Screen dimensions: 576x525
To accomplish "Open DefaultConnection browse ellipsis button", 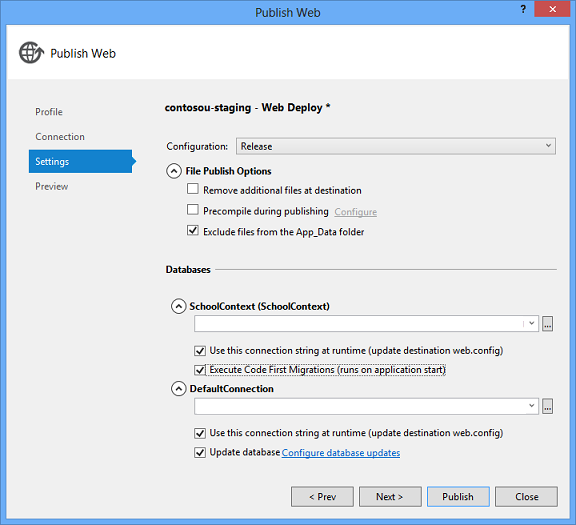I will click(547, 406).
